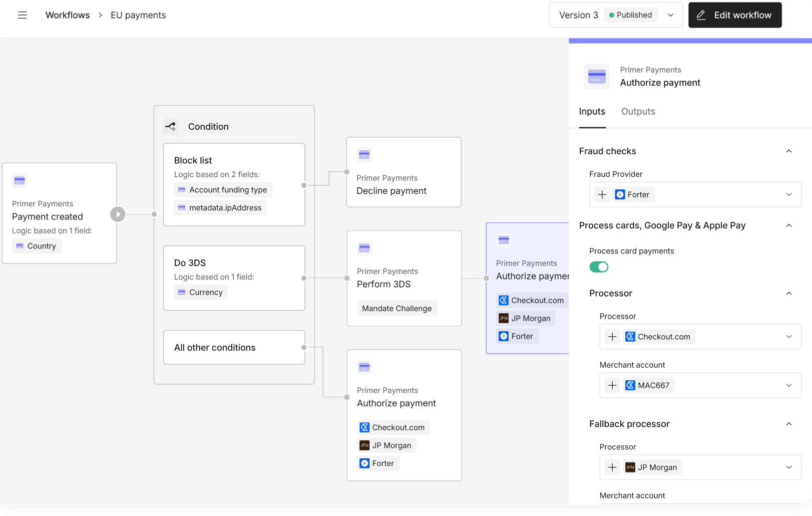Click the Block list output connector dot

[304, 185]
